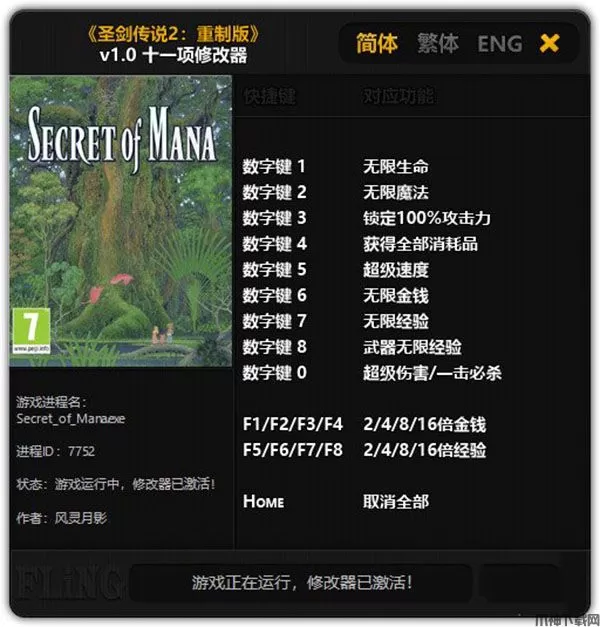Toggle 超级伤害/一击必杀 option
The image size is (600, 627).
click(432, 373)
